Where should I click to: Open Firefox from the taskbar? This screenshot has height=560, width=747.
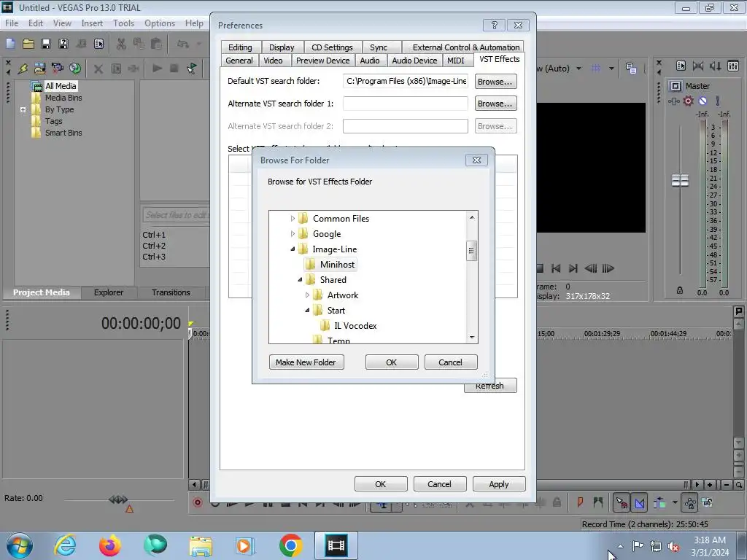(110, 545)
